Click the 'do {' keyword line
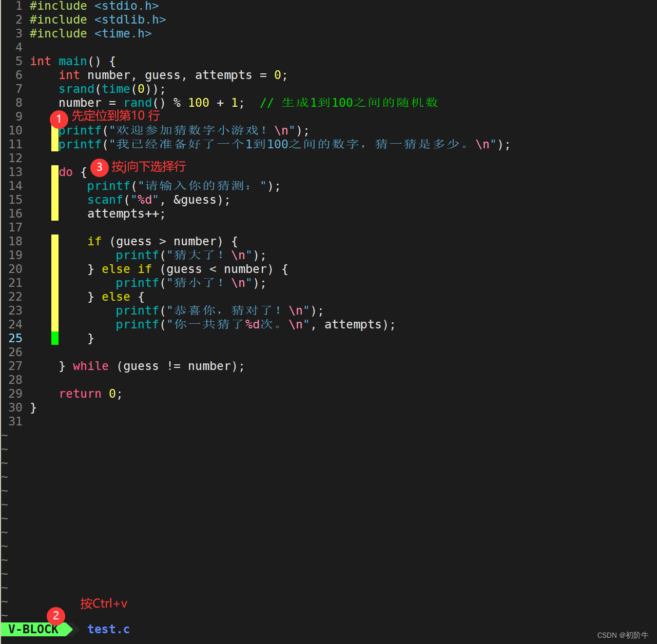The image size is (657, 644). click(x=73, y=172)
